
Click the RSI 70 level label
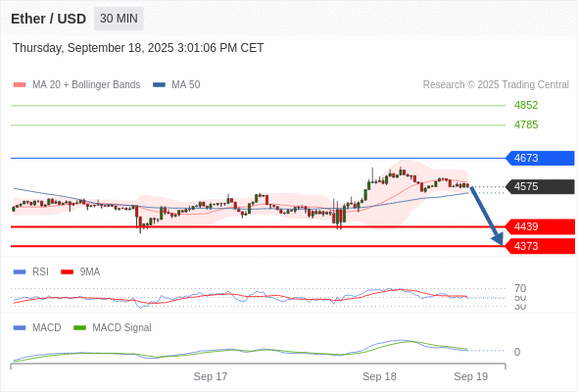[520, 288]
